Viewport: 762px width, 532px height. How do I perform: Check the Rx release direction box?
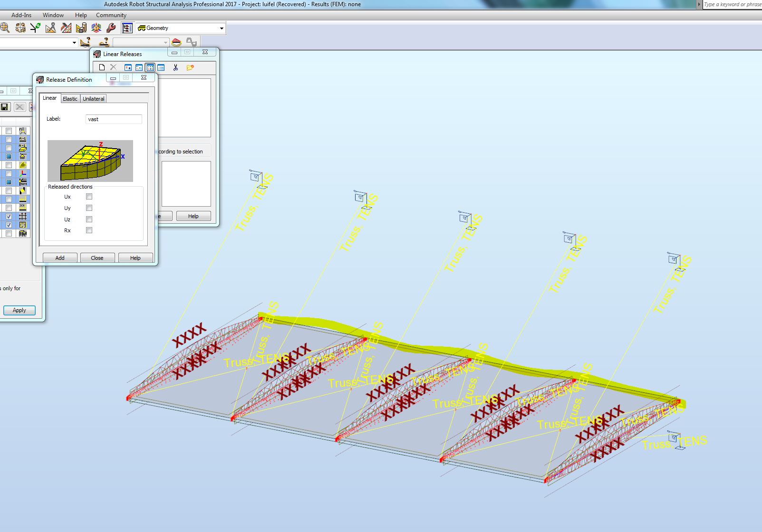tap(89, 230)
